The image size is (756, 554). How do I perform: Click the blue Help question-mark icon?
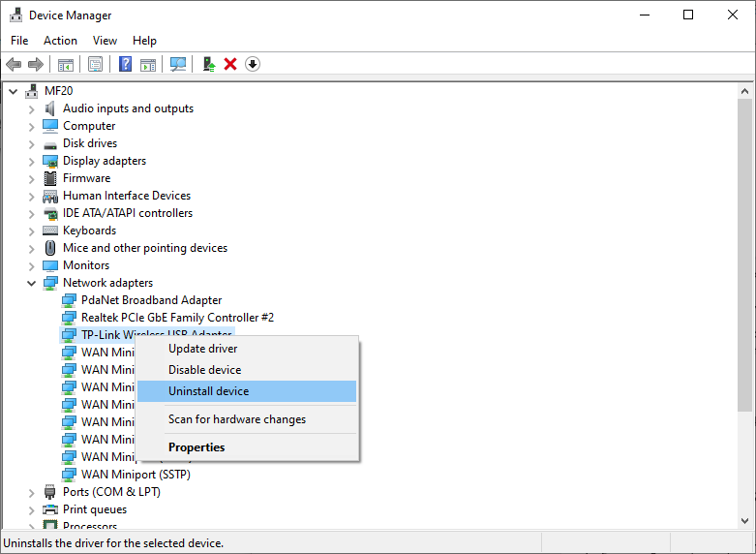(x=126, y=64)
